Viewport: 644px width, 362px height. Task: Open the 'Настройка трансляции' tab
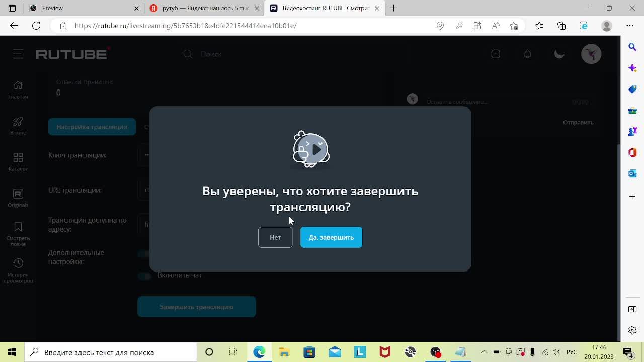(92, 127)
